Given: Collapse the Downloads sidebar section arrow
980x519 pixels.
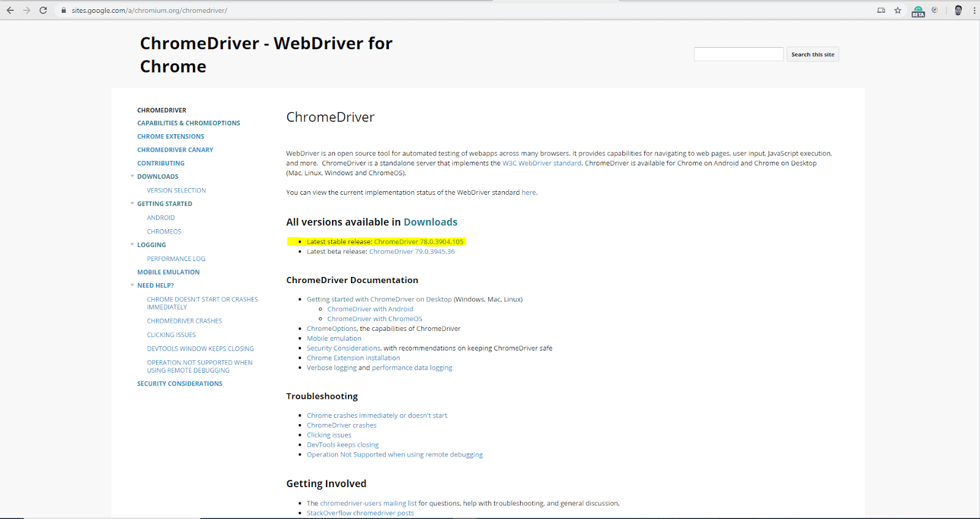Looking at the screenshot, I should coord(132,176).
